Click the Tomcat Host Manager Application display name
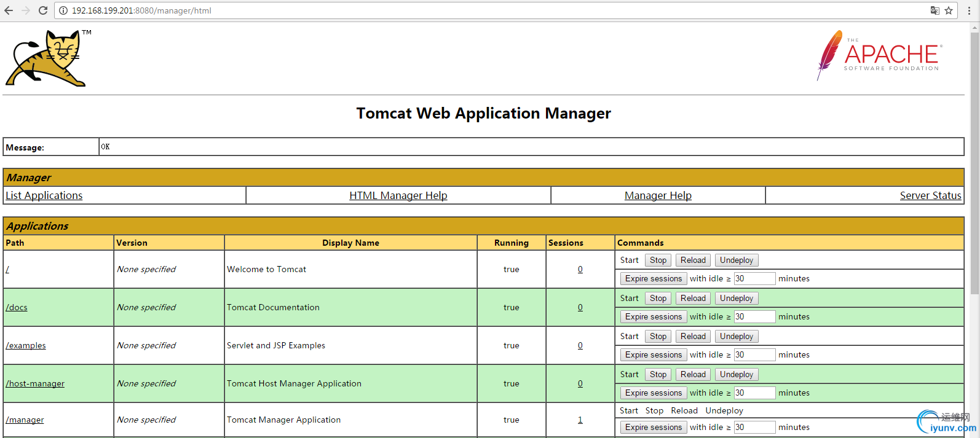The width and height of the screenshot is (980, 438). 294,383
